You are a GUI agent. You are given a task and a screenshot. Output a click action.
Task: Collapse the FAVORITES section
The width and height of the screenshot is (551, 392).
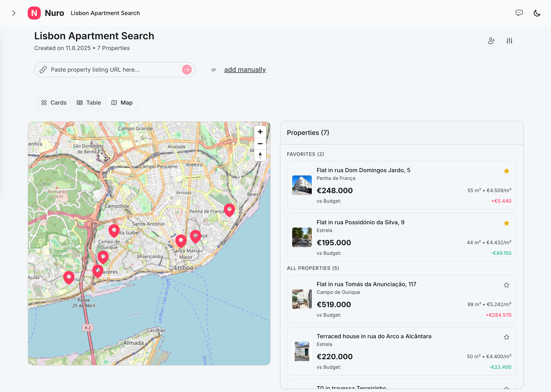tap(305, 154)
